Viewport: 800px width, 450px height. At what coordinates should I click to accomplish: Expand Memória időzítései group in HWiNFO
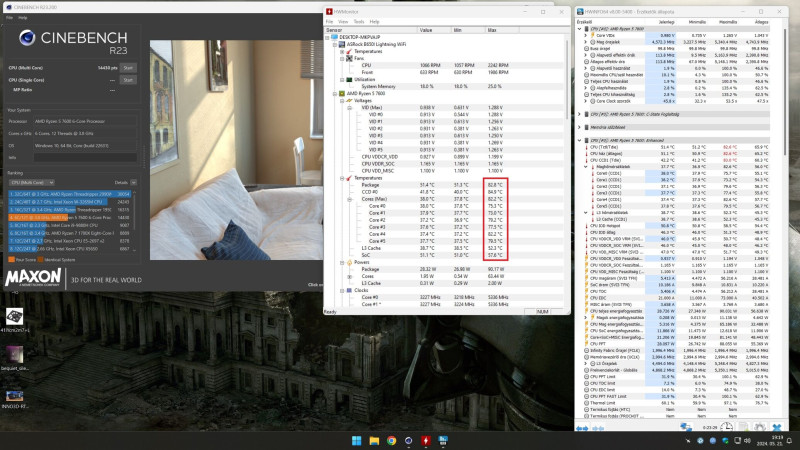tap(580, 127)
